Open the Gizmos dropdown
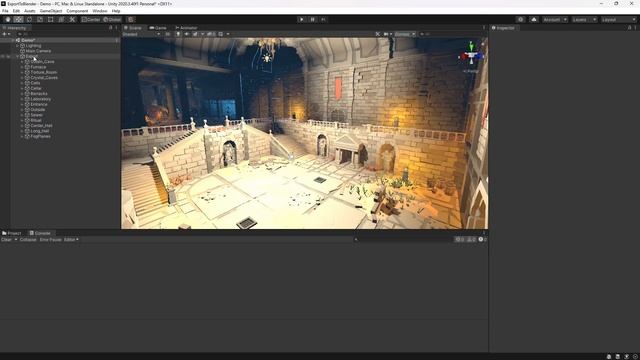Image resolution: width=640 pixels, height=360 pixels. point(405,34)
